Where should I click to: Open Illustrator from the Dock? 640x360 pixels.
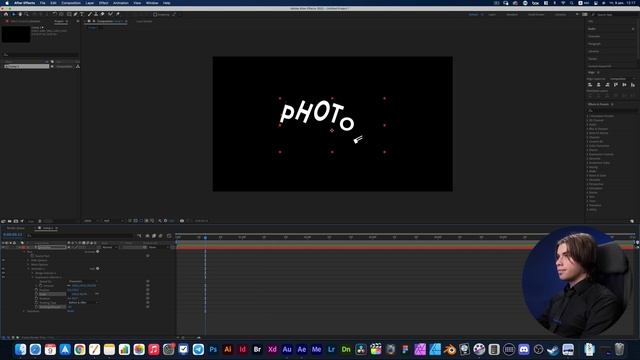228,349
